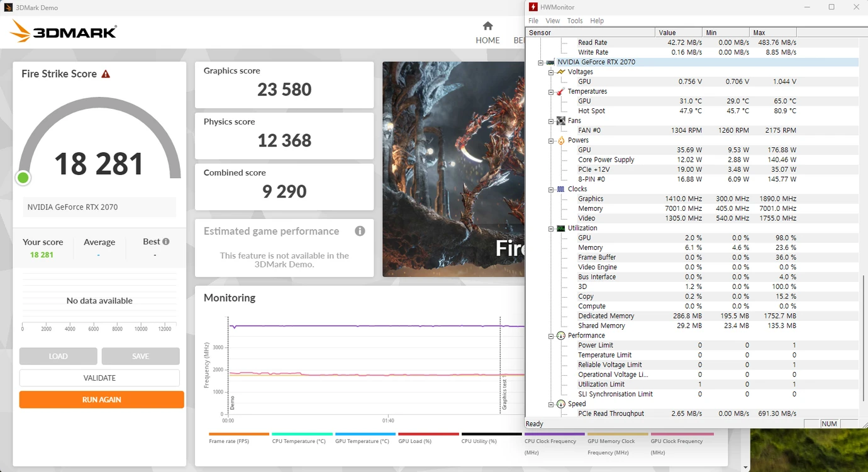Image resolution: width=868 pixels, height=472 pixels.
Task: Collapse the Voltages tree branch
Action: 551,72
